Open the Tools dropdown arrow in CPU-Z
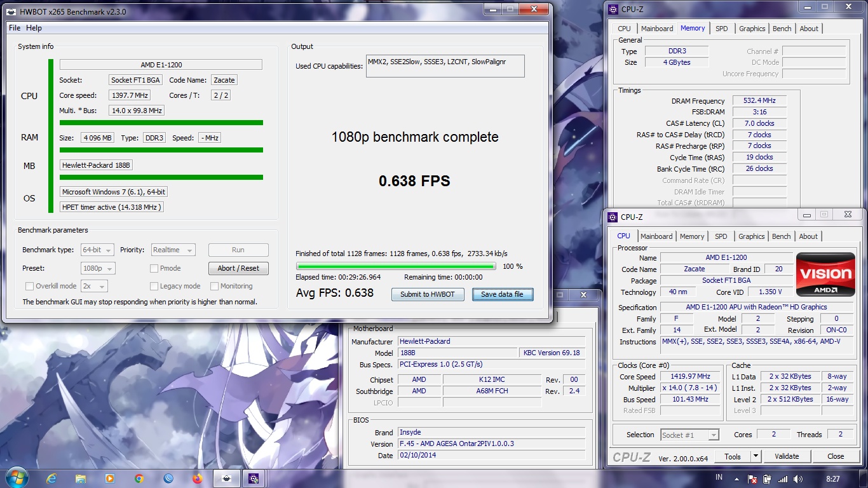Screen dimensions: 868x488 (x=756, y=456)
